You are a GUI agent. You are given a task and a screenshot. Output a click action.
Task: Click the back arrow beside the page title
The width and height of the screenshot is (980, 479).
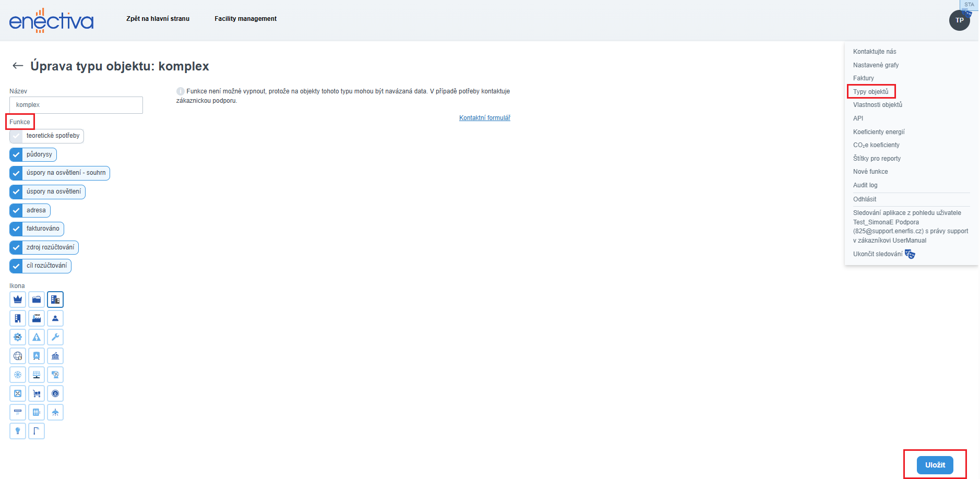pos(18,66)
